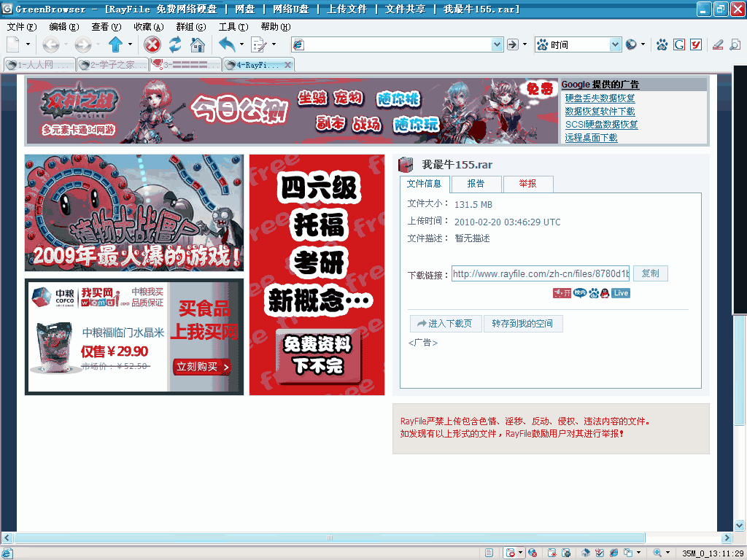Open the 群组(G) menu

pos(191,27)
